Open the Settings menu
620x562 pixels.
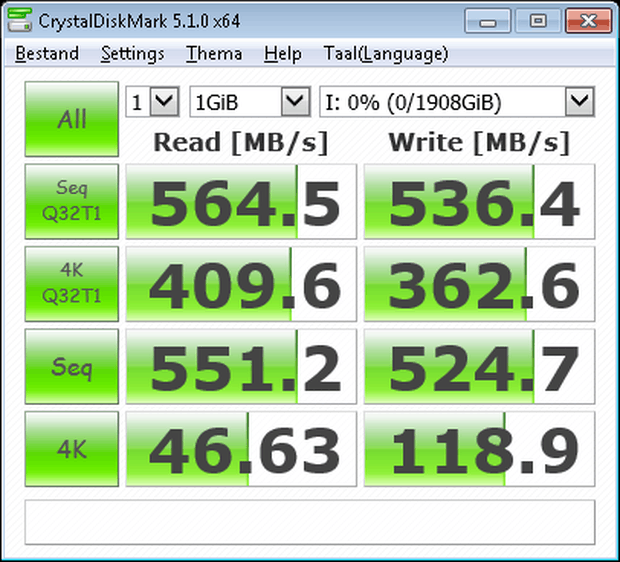click(132, 54)
